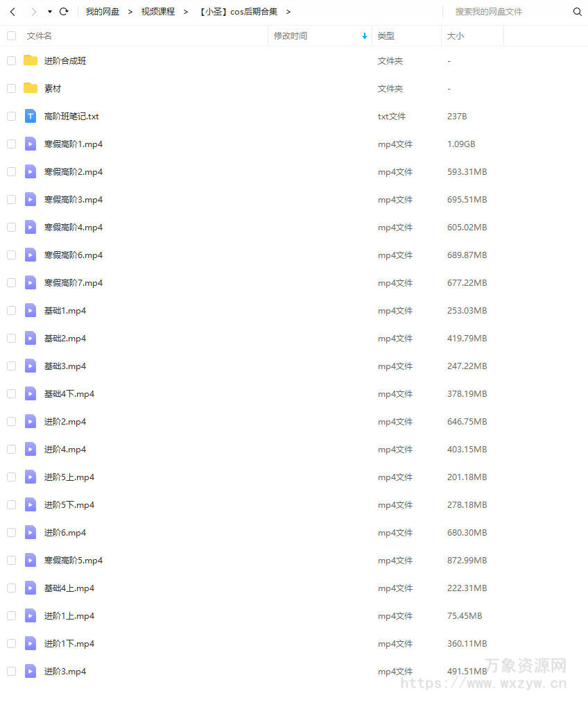
Task: Click the 寒假高阶1.mp4 video icon
Action: click(31, 144)
